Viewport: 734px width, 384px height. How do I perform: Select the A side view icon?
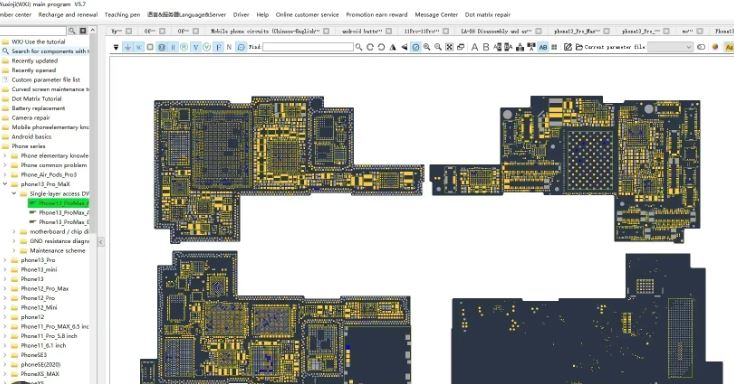(474, 47)
